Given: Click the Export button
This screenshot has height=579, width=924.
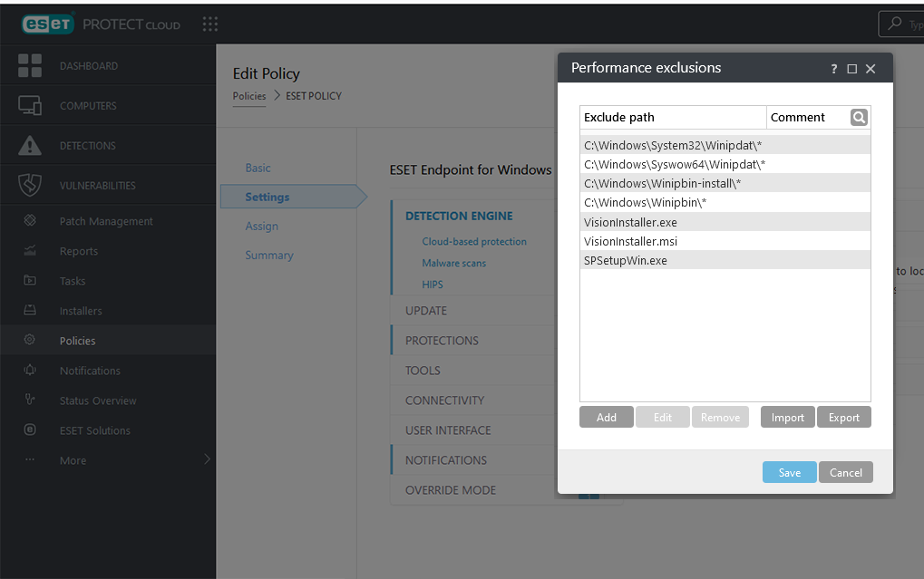Looking at the screenshot, I should [844, 417].
